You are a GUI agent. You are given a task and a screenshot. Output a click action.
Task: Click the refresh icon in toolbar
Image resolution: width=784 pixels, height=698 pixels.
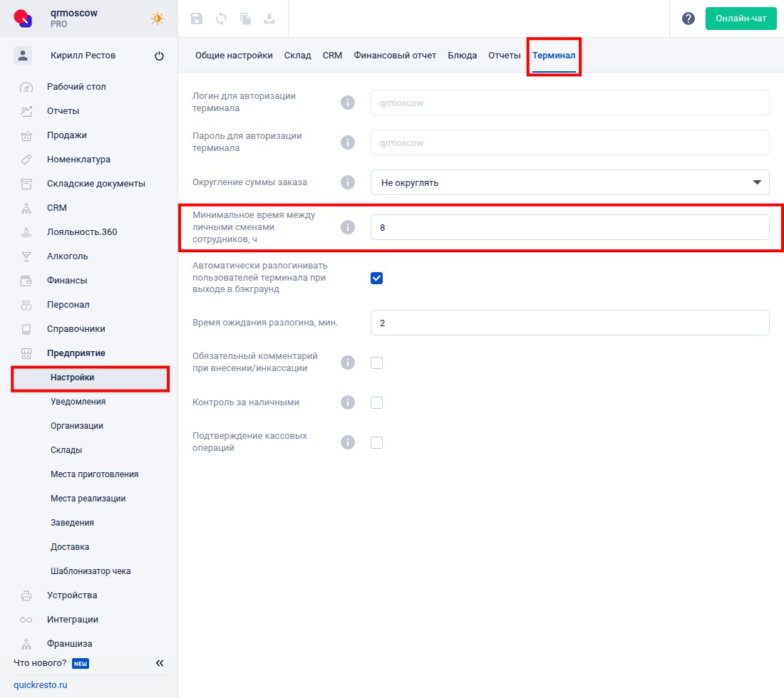[x=221, y=19]
